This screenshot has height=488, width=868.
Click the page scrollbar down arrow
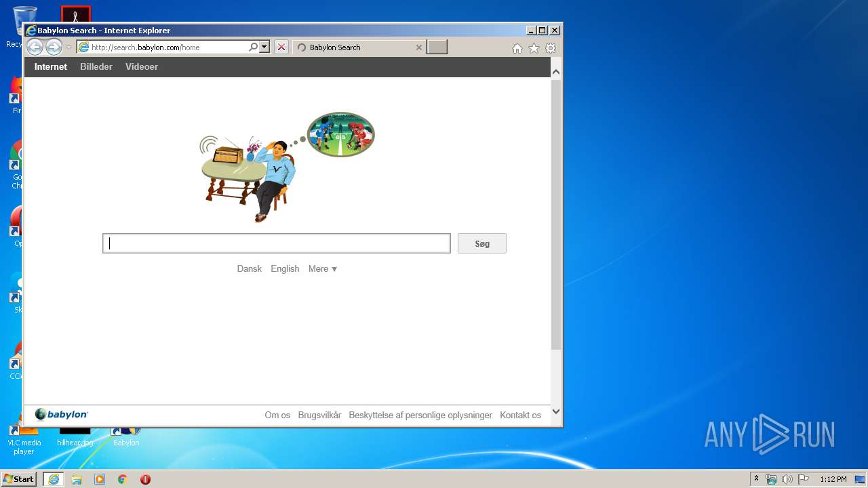pyautogui.click(x=556, y=411)
